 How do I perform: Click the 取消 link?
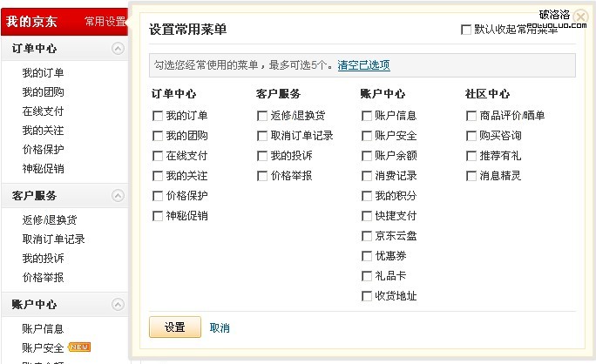pyautogui.click(x=220, y=327)
